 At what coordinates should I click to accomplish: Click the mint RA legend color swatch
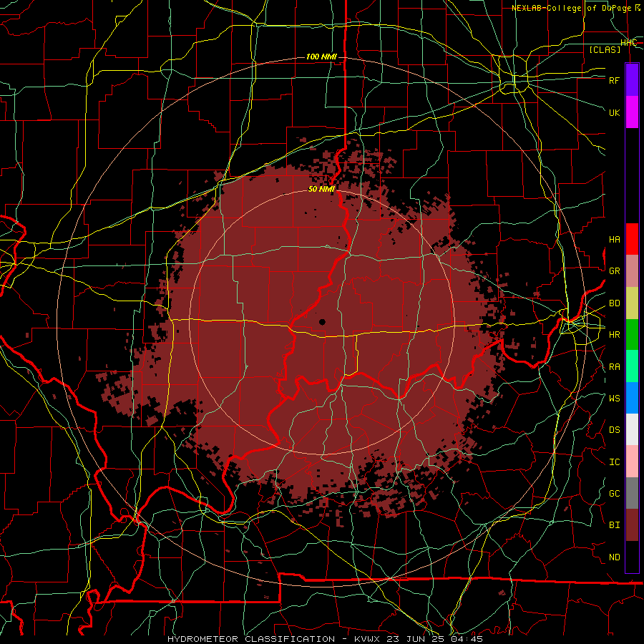632,366
